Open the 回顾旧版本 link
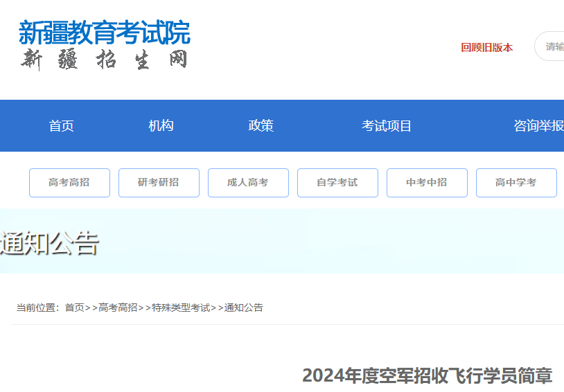Image resolution: width=564 pixels, height=392 pixels. pos(486,48)
